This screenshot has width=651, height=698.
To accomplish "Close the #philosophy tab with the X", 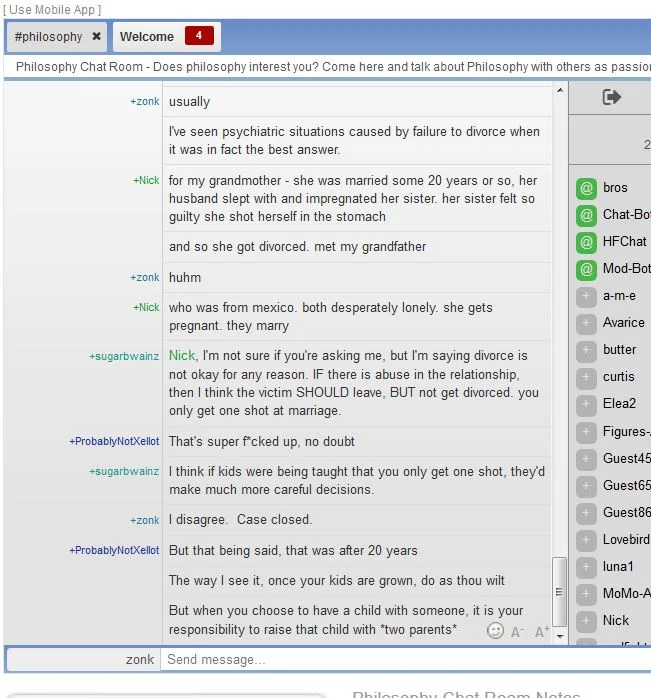I will pos(96,37).
